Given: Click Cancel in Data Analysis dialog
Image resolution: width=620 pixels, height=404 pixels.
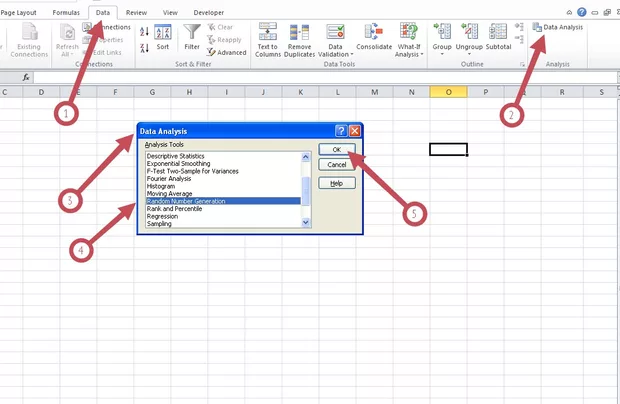Looking at the screenshot, I should click(337, 165).
